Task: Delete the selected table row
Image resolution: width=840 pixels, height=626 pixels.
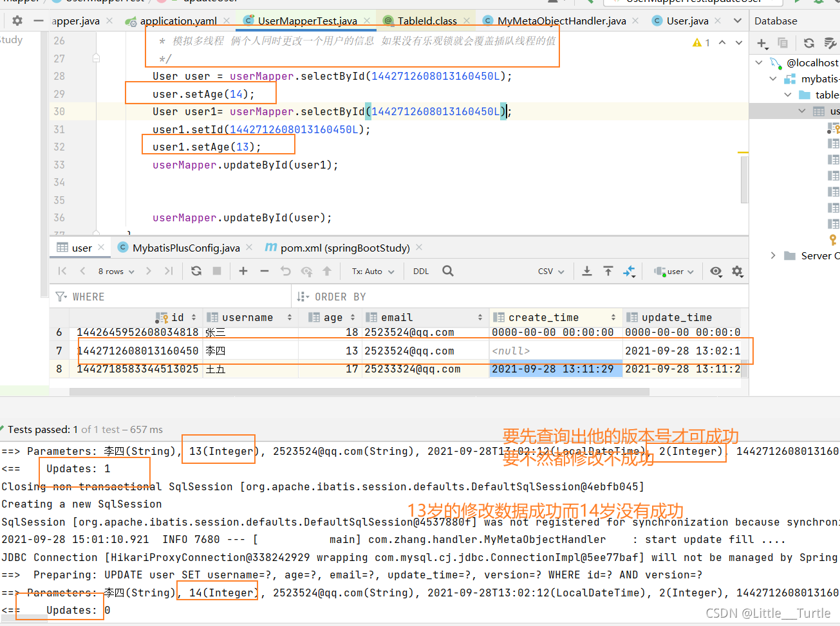Action: (265, 271)
